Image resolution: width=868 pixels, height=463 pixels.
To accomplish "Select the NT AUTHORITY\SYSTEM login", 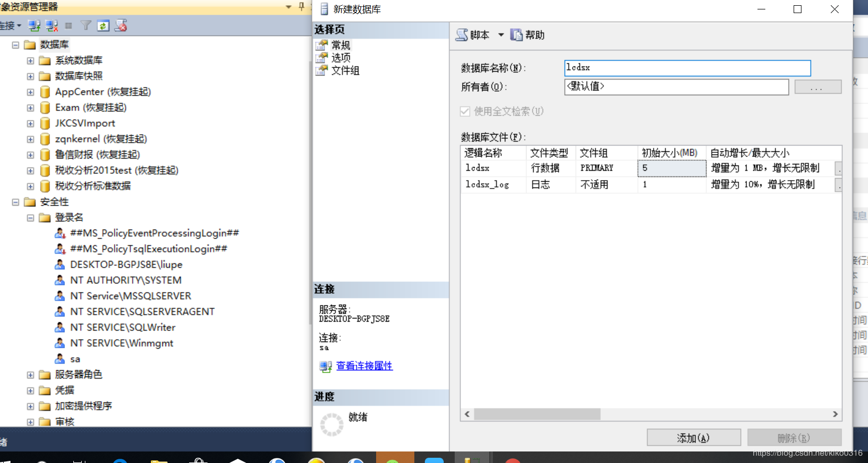I will [x=126, y=280].
